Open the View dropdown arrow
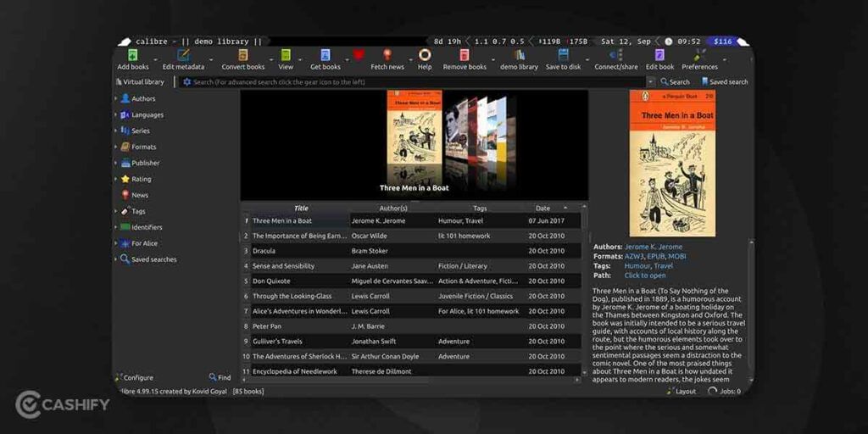Image resolution: width=868 pixels, height=434 pixels. point(300,58)
